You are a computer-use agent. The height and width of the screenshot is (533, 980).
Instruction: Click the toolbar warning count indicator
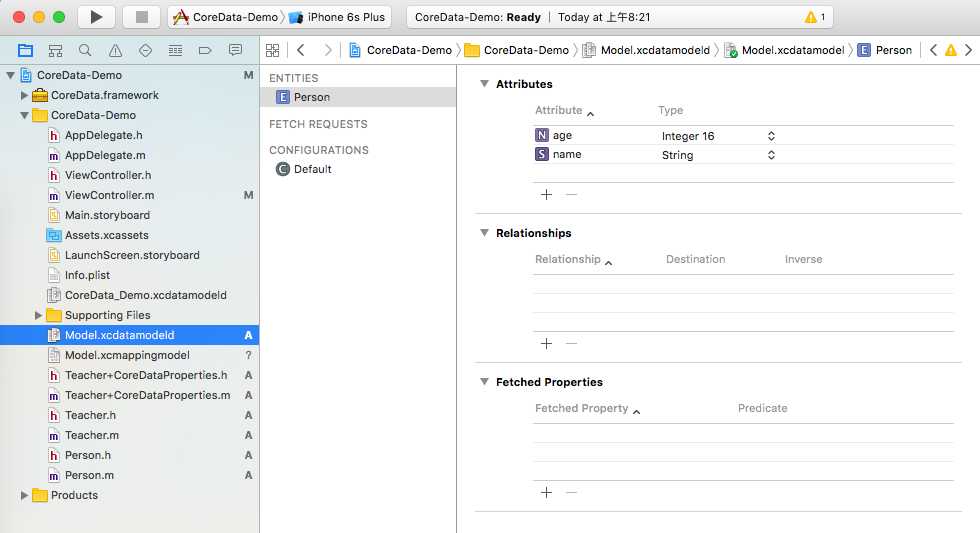815,17
